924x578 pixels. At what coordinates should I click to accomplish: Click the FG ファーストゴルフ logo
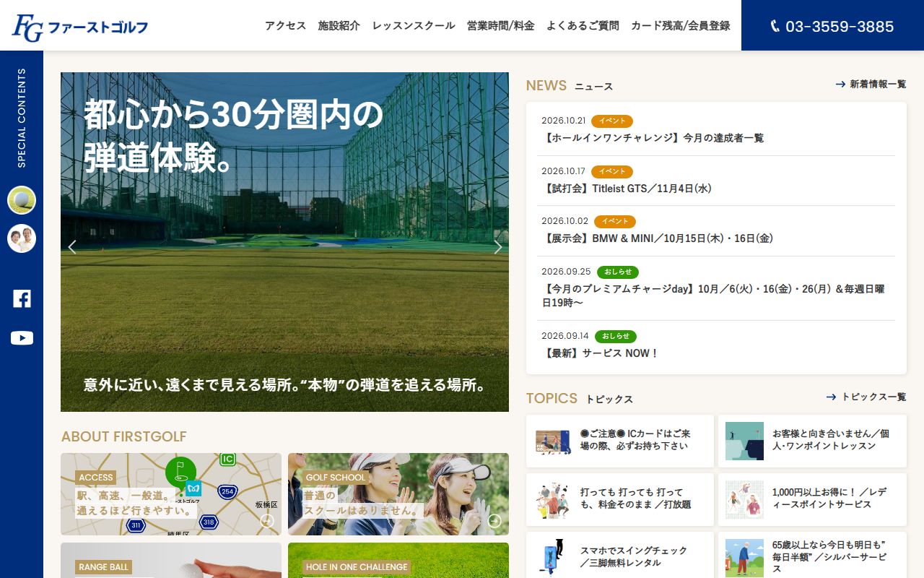(x=80, y=27)
